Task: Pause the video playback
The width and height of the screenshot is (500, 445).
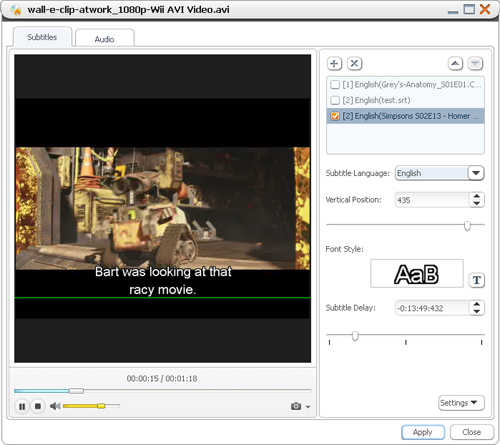Action: 22,406
